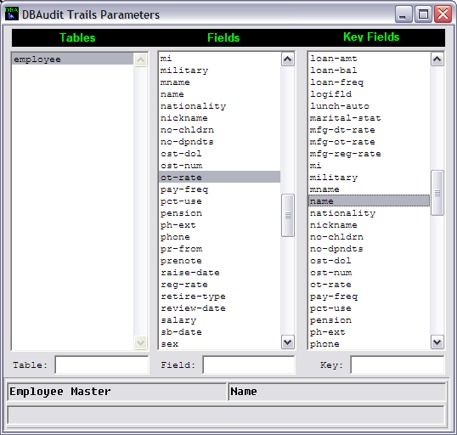Select 'no-chldrn' in Key Fields list
Image resolution: width=457 pixels, height=435 pixels.
(369, 237)
